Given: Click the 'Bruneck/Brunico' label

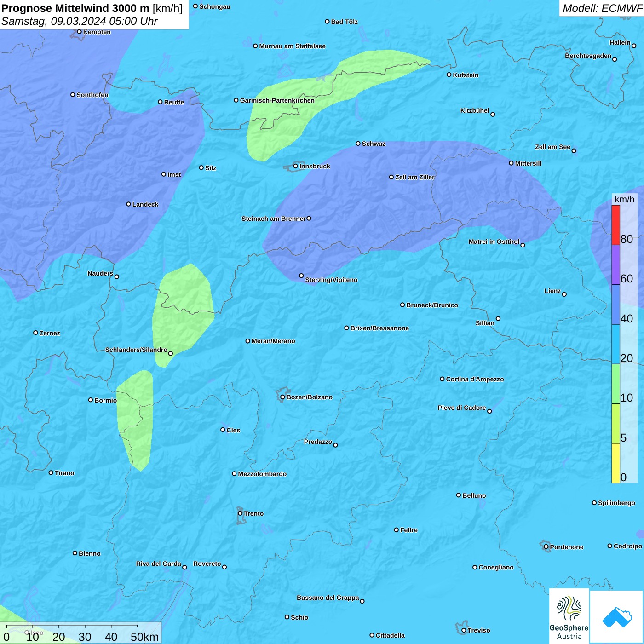Looking at the screenshot, I should pos(432,305).
